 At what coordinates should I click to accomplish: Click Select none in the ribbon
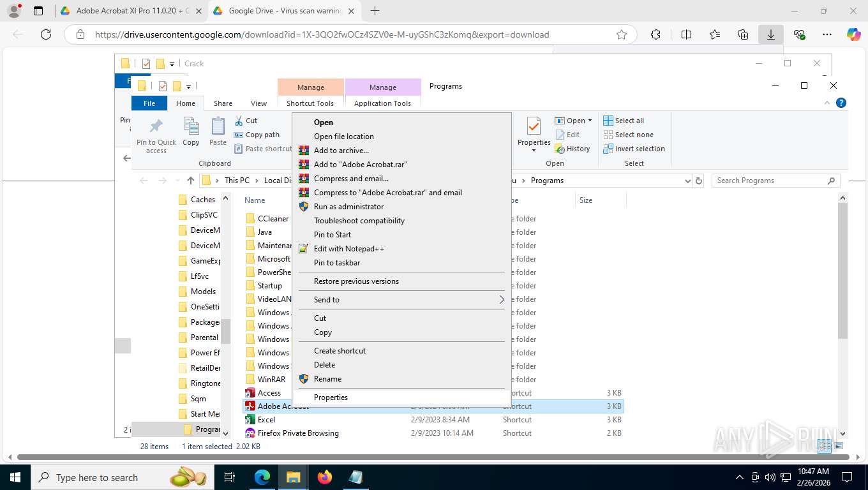pyautogui.click(x=628, y=135)
